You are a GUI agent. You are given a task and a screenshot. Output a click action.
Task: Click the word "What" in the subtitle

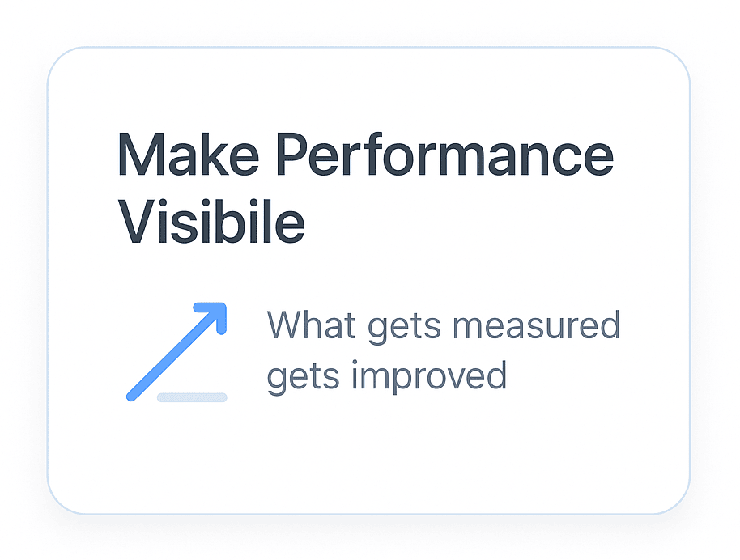pos(312,325)
